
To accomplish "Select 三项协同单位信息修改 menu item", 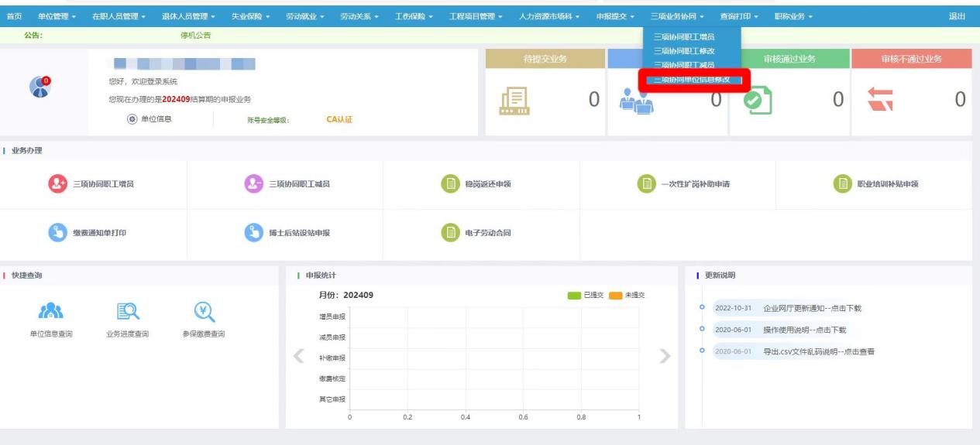I will click(x=692, y=80).
